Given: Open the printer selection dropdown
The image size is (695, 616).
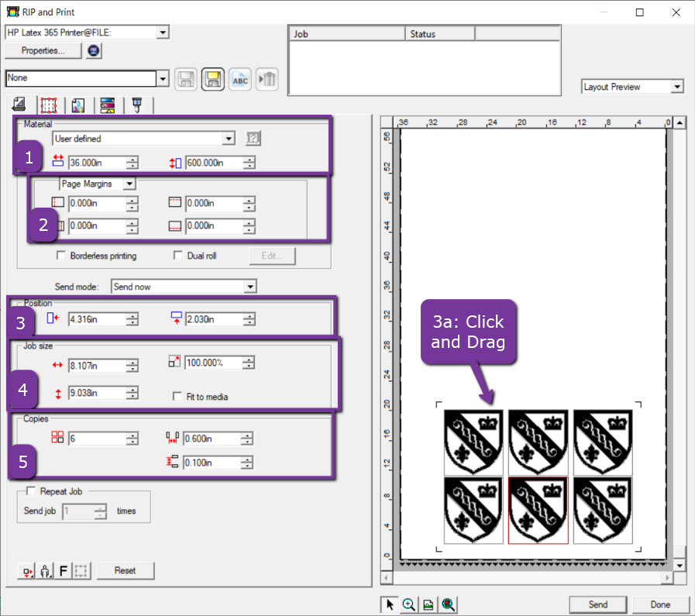Looking at the screenshot, I should tap(163, 33).
